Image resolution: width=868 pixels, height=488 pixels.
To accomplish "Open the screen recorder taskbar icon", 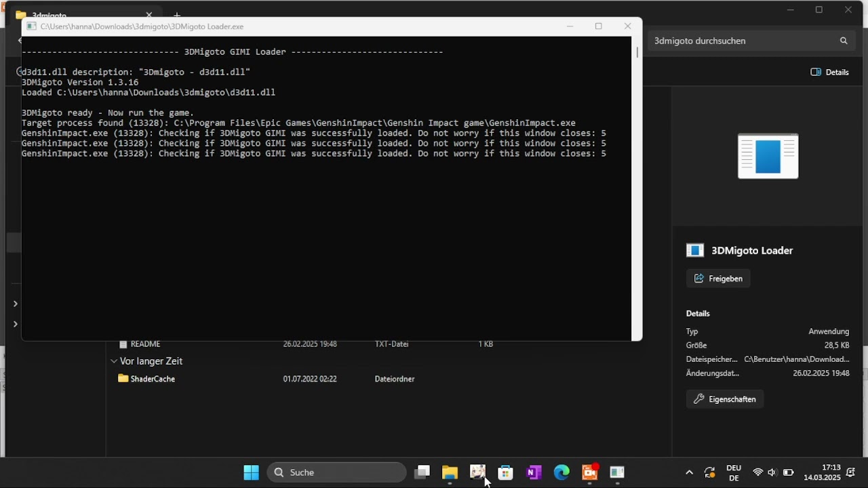I will click(x=589, y=472).
